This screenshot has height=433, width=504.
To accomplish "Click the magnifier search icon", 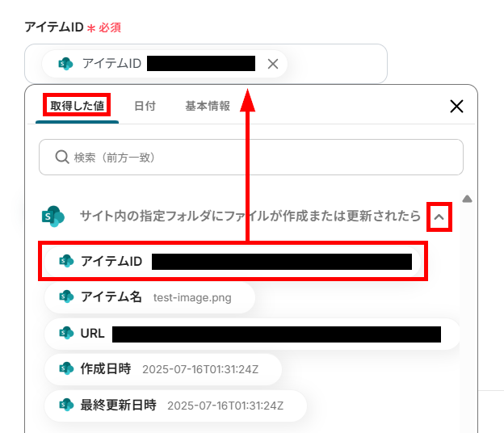I will pyautogui.click(x=62, y=158).
